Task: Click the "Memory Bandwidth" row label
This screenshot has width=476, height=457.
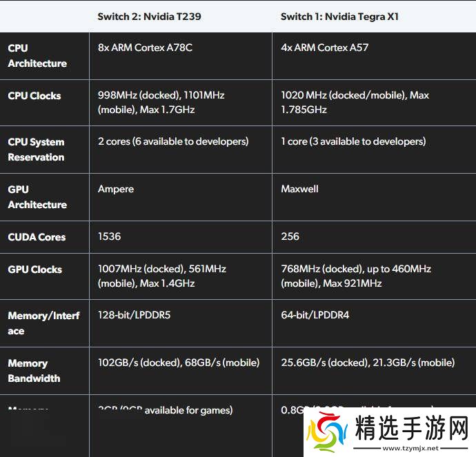Action: pos(34,371)
